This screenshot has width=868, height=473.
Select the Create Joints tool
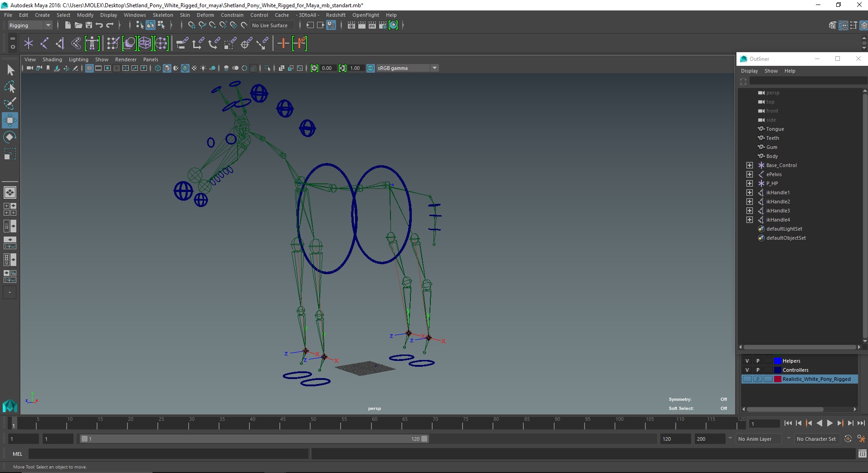tap(44, 44)
